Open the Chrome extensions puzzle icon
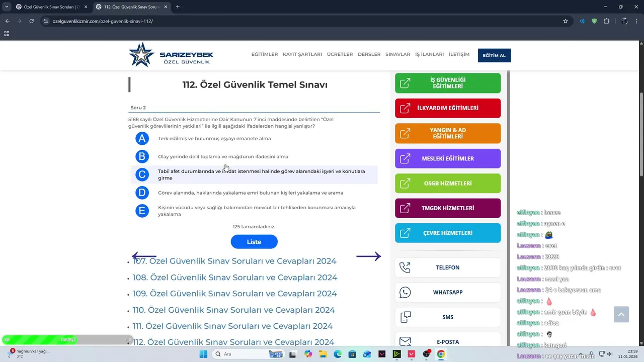This screenshot has width=644, height=362. tap(606, 21)
